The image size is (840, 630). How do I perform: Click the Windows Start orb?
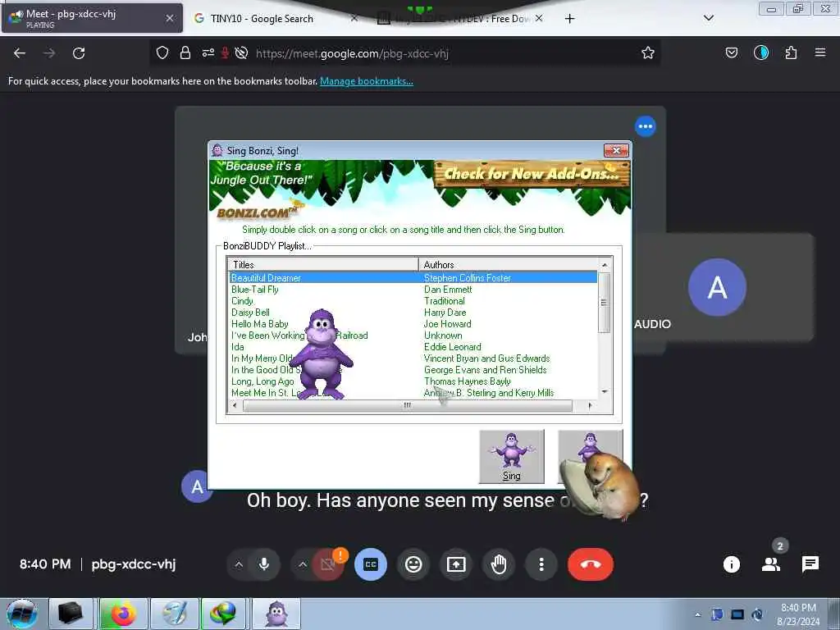22,614
